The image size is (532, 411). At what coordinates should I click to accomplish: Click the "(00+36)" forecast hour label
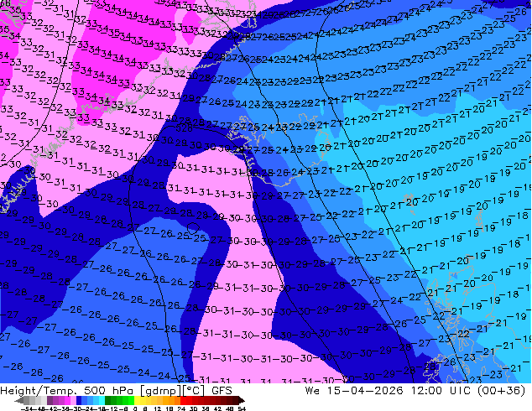(501, 391)
